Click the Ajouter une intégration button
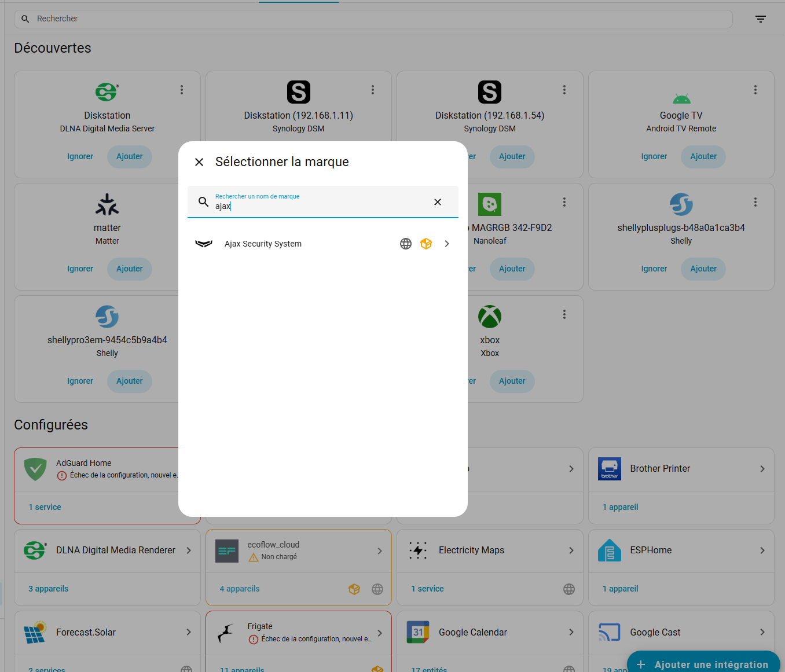 (x=703, y=664)
